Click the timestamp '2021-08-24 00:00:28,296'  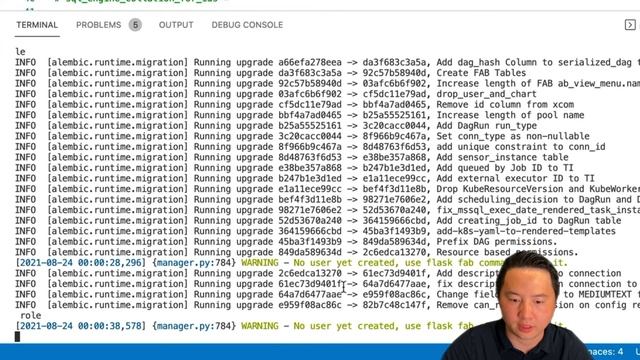pyautogui.click(x=80, y=263)
